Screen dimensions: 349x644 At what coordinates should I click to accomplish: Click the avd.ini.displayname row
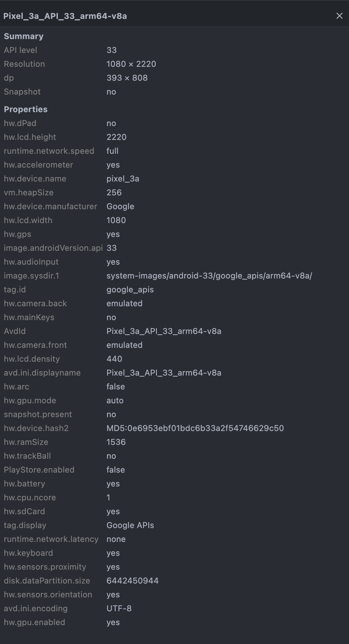[x=43, y=372]
